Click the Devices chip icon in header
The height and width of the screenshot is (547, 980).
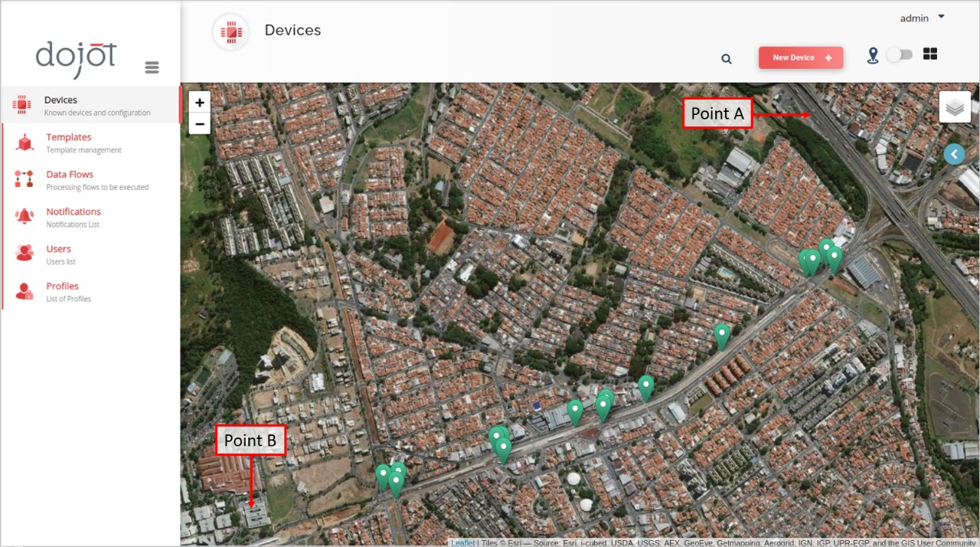[x=230, y=32]
